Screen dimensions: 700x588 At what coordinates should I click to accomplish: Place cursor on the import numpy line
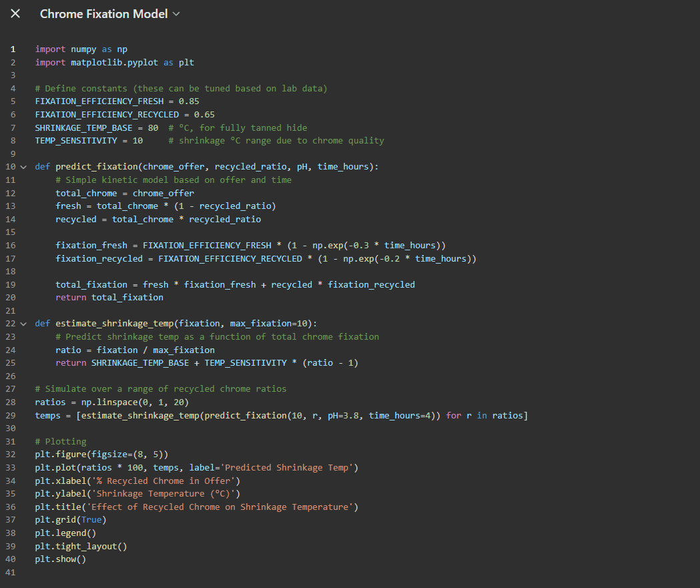click(x=81, y=49)
